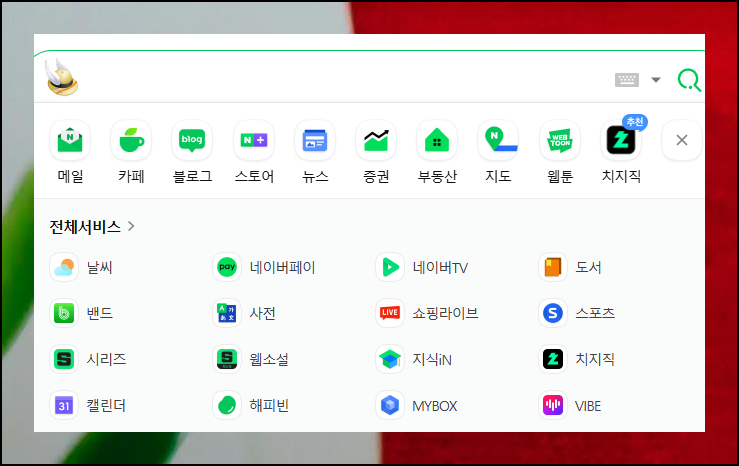Image resolution: width=739 pixels, height=466 pixels.
Task: Open the Cafe (카페) shortcut icon
Action: 131,140
